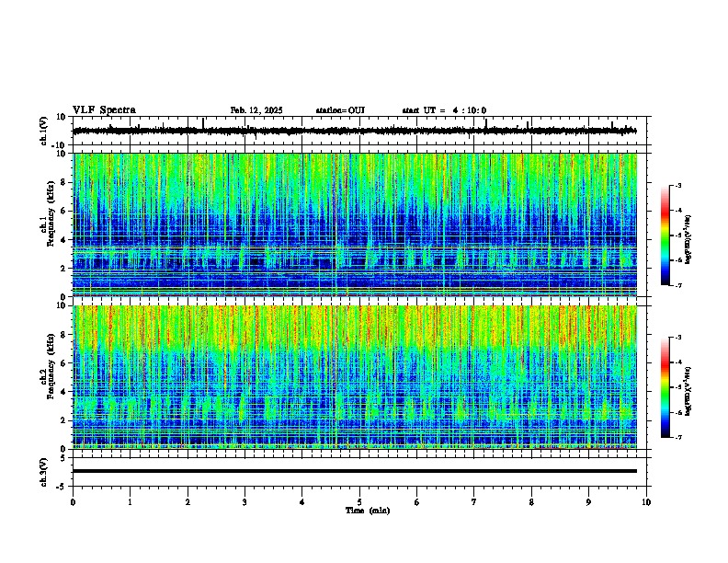Screen dimensions: 728x563
Task: Click the "2" kHz tick of ch.2 spectrogram
Action: [64, 420]
